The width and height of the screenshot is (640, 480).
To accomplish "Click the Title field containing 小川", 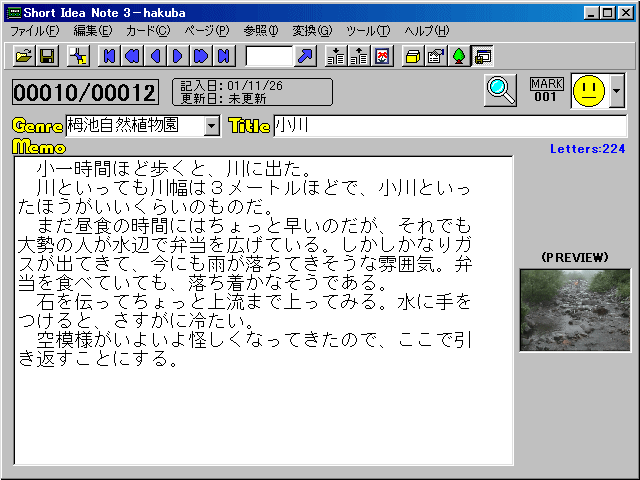I will 450,126.
